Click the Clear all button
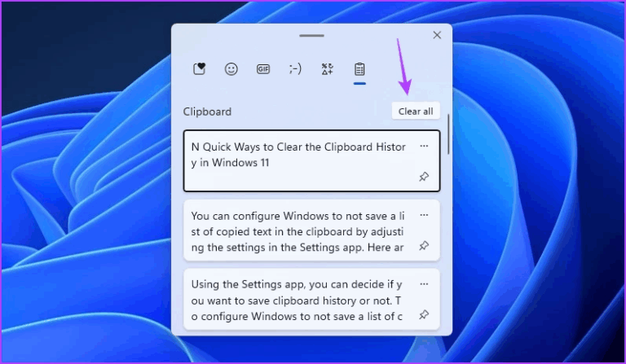 (416, 112)
